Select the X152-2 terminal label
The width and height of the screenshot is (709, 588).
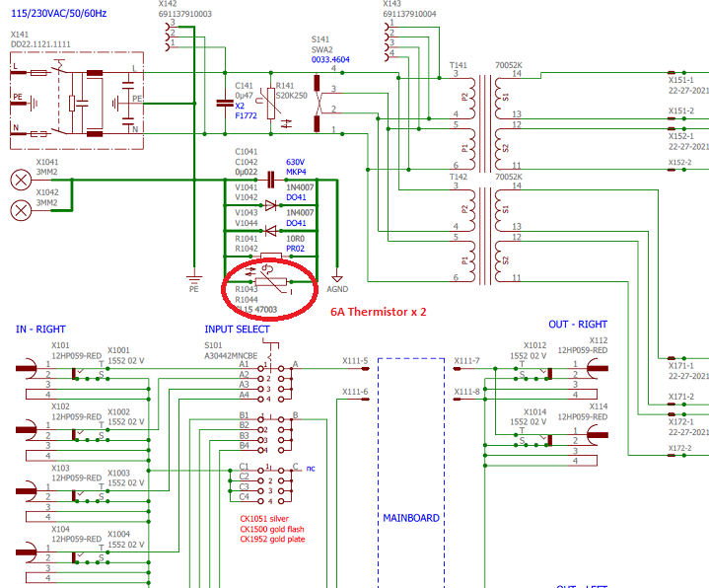pyautogui.click(x=680, y=162)
